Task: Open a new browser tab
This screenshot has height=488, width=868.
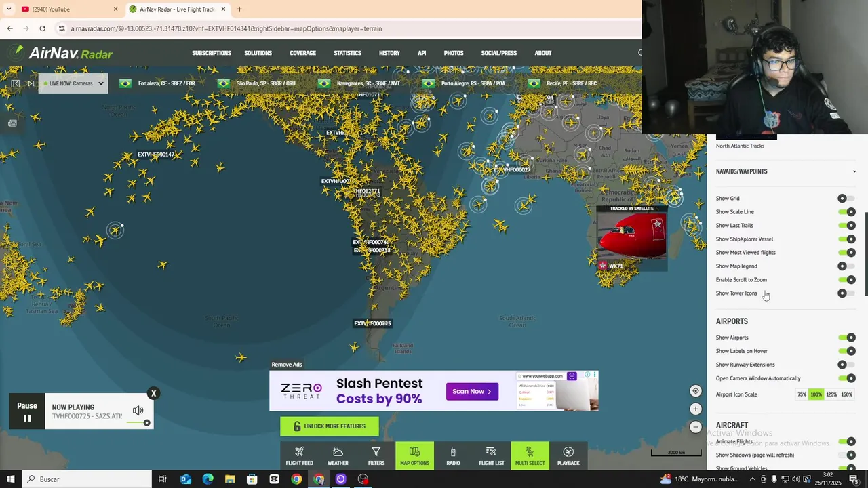Action: pos(239,9)
